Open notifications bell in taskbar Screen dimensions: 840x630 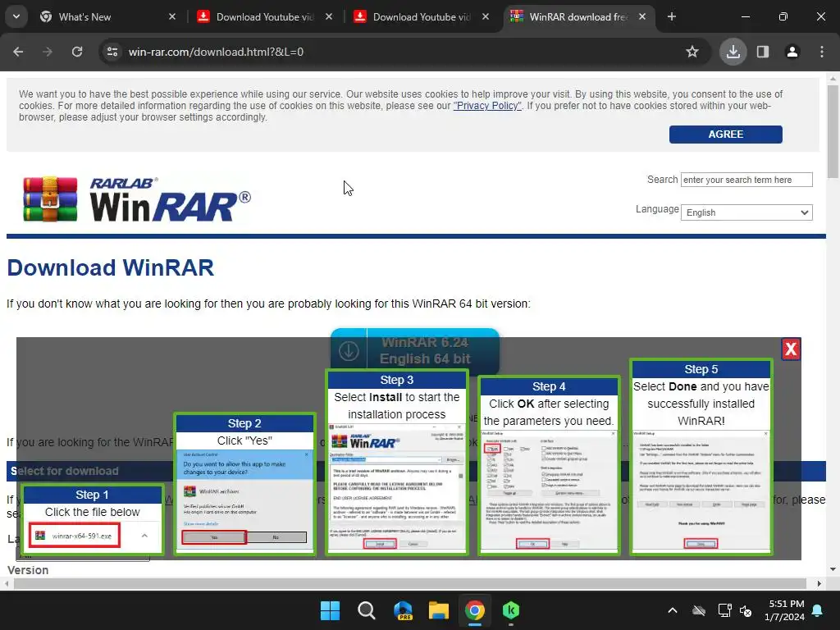818,610
